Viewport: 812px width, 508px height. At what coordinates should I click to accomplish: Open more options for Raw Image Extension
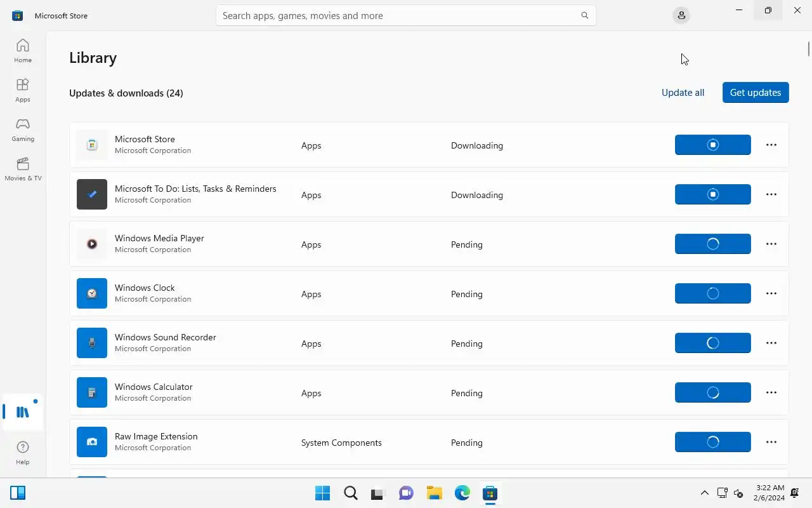coord(771,442)
